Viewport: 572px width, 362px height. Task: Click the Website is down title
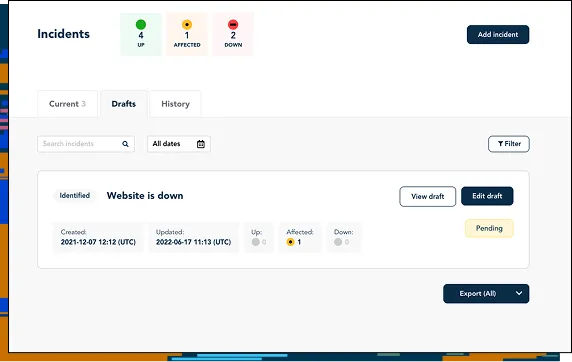(x=145, y=196)
